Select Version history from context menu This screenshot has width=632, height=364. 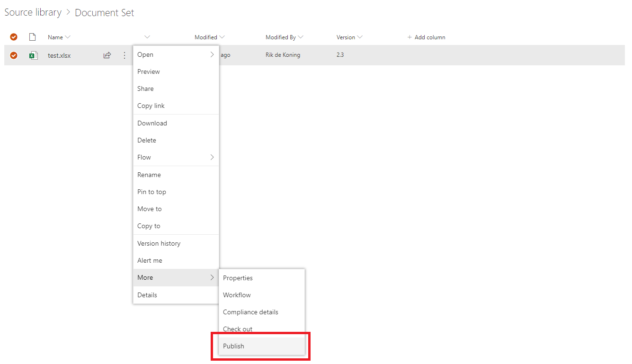click(159, 243)
